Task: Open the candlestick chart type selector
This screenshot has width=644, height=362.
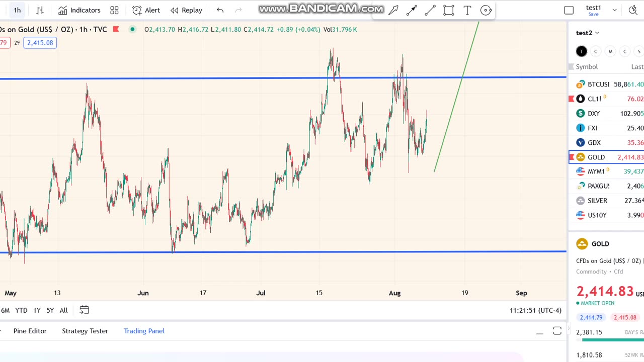Action: pos(40,10)
